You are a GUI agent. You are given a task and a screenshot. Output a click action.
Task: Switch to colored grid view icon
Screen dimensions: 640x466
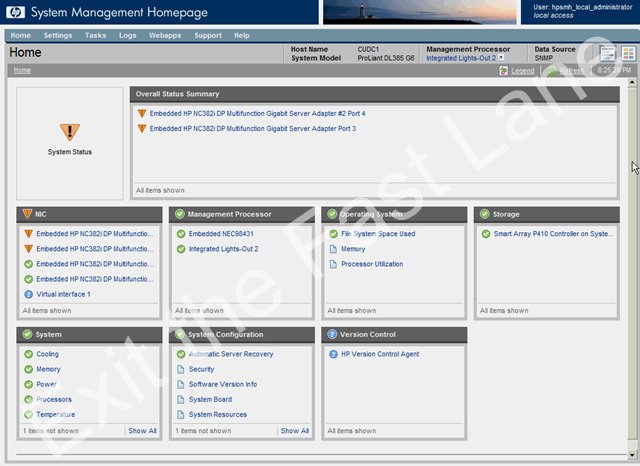[x=628, y=53]
